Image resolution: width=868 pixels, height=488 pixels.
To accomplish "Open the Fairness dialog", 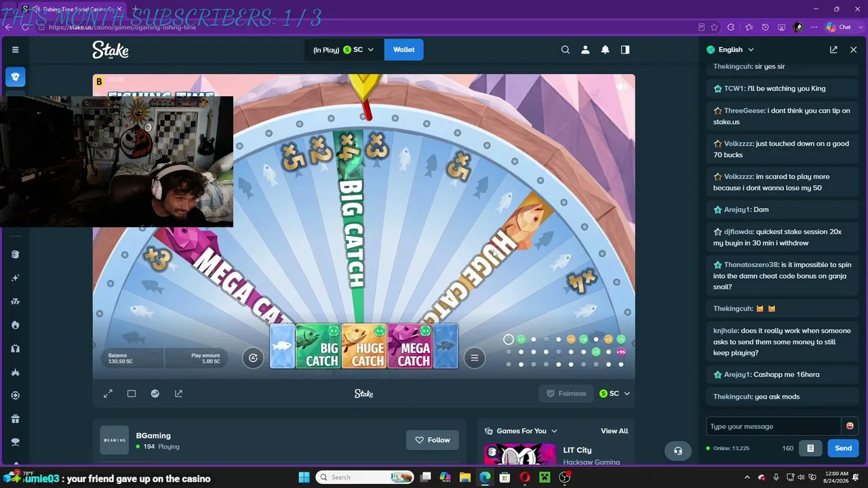I will coord(566,393).
